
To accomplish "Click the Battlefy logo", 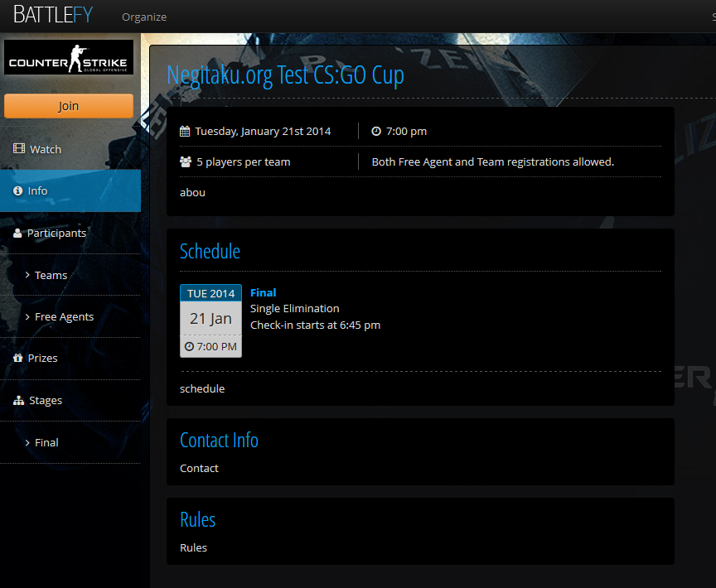I will point(53,14).
